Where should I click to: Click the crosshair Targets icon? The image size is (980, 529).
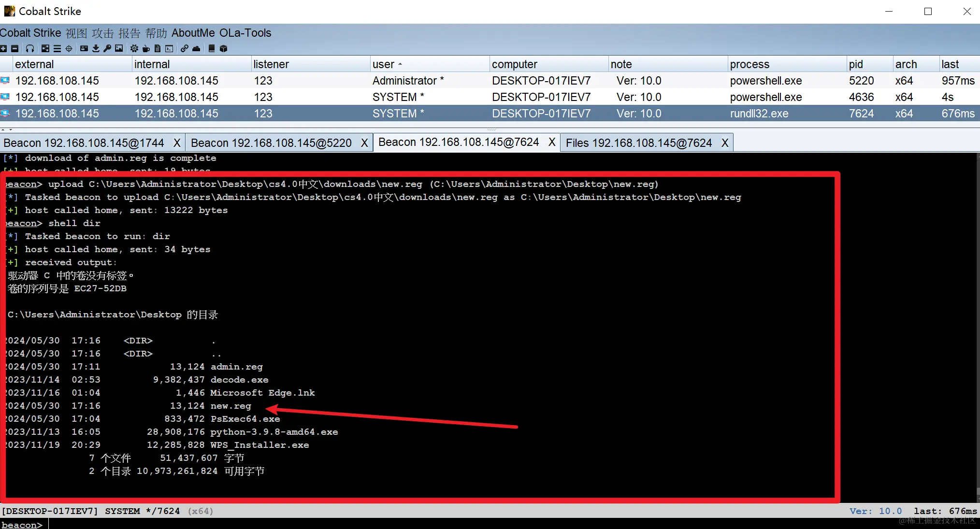(69, 48)
